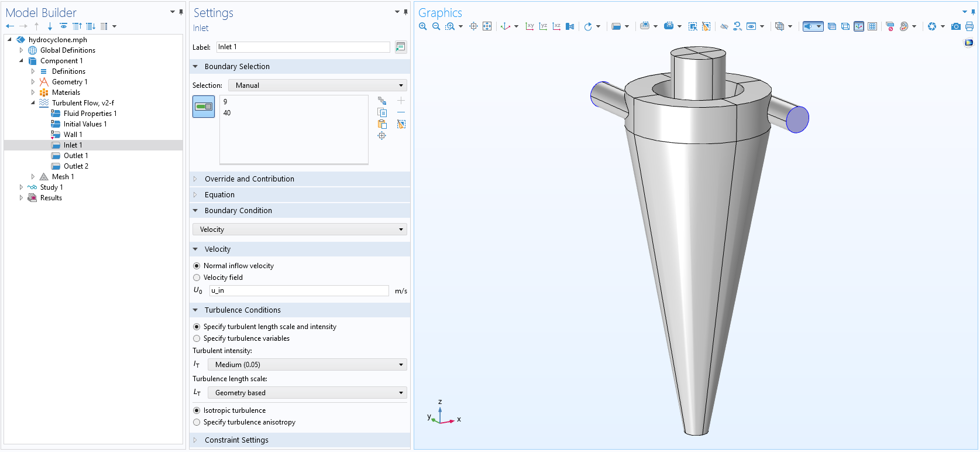Viewport: 980px width, 452px height.
Task: Select Outlet 1 in the model tree
Action: click(x=75, y=156)
